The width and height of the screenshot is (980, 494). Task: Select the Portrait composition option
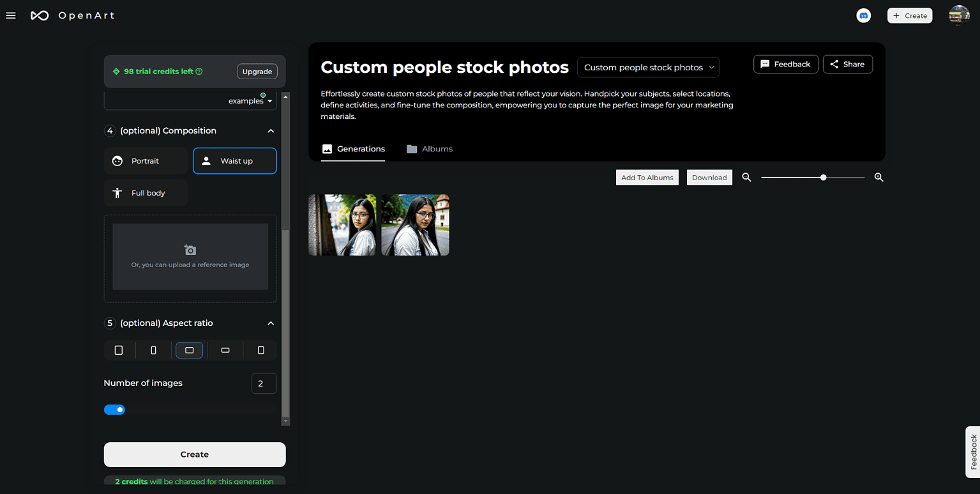146,161
